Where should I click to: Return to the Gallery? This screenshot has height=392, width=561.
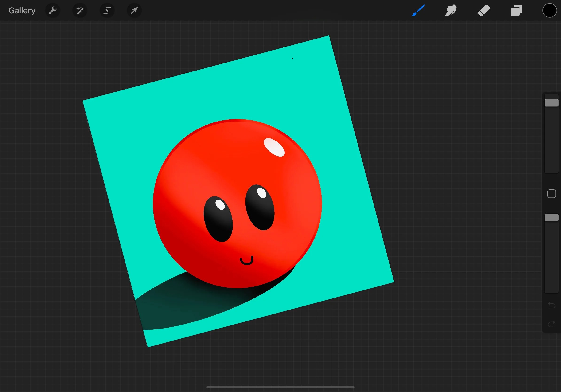point(22,11)
